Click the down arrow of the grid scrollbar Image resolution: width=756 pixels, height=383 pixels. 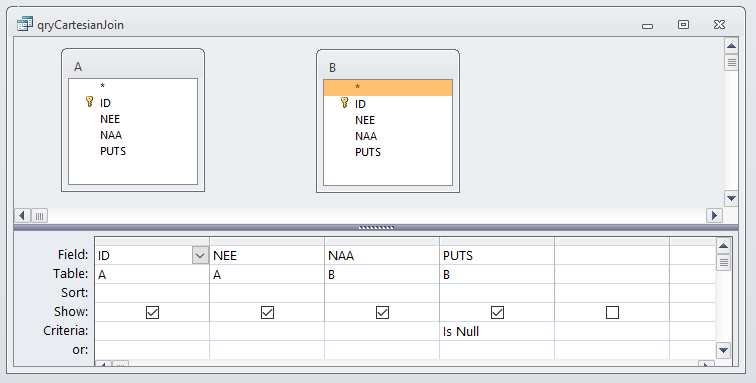[723, 350]
